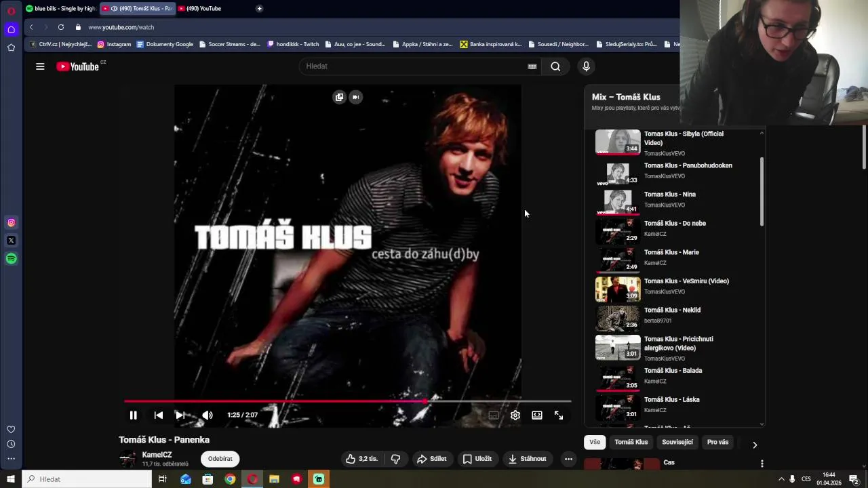Mute the player volume speaker icon
The height and width of the screenshot is (488, 868).
[x=208, y=415]
